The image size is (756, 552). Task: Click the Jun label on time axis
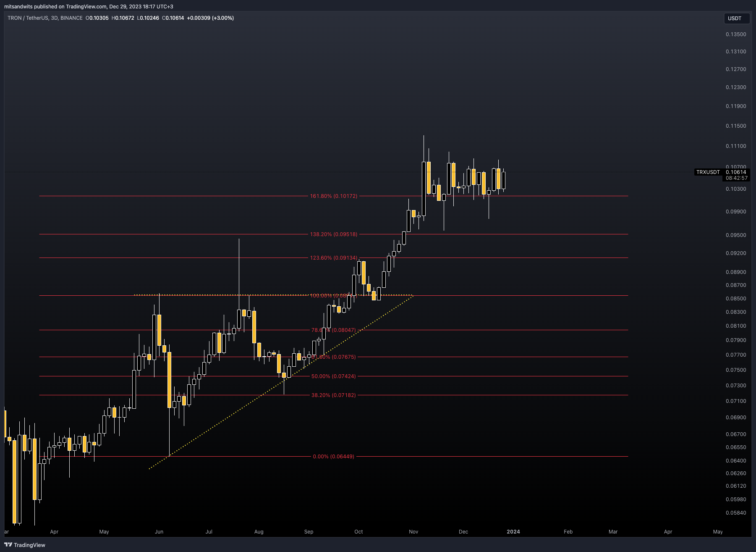[x=159, y=532]
